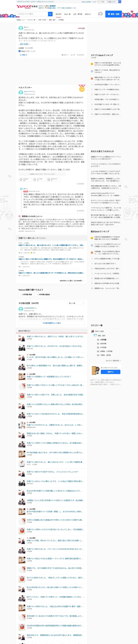
Task: Click the ヘルプ link at top
Action: (94, 2)
